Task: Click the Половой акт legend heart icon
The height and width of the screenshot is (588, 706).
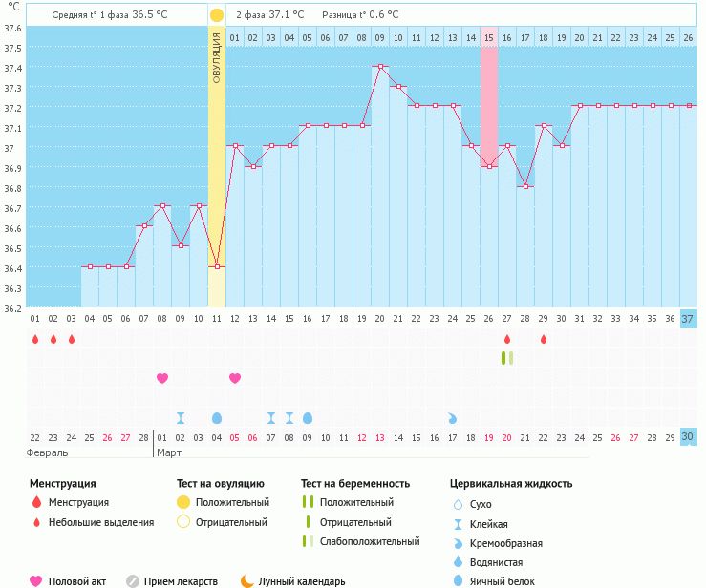Action: (x=36, y=580)
